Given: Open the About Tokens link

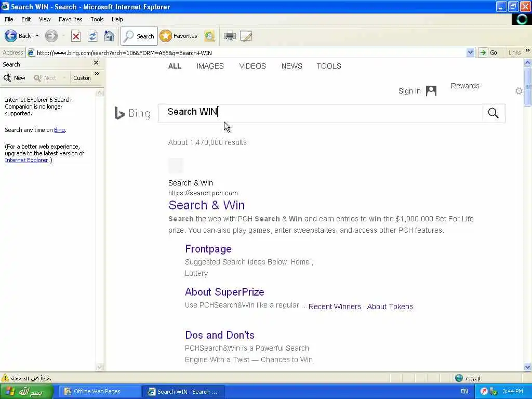Looking at the screenshot, I should (390, 307).
